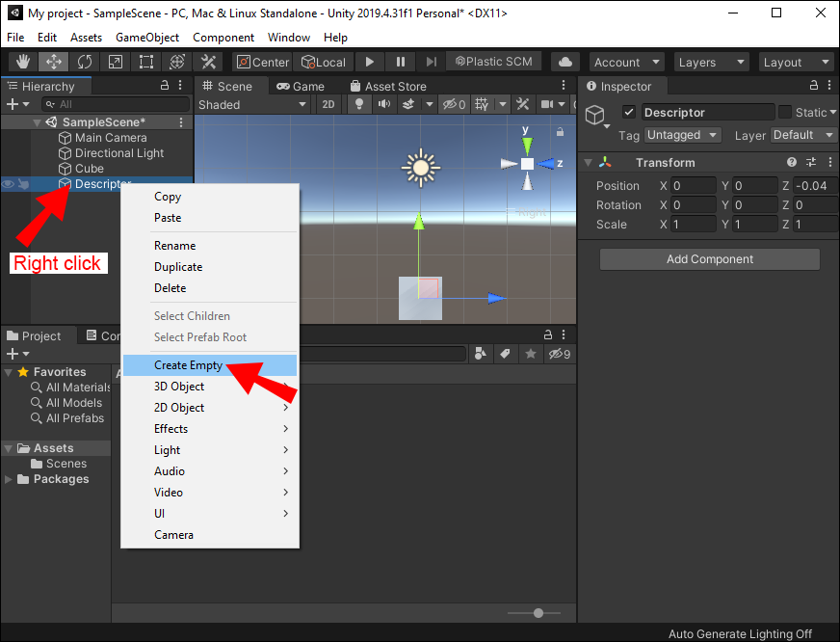
Task: Select the Rect tool
Action: (146, 62)
